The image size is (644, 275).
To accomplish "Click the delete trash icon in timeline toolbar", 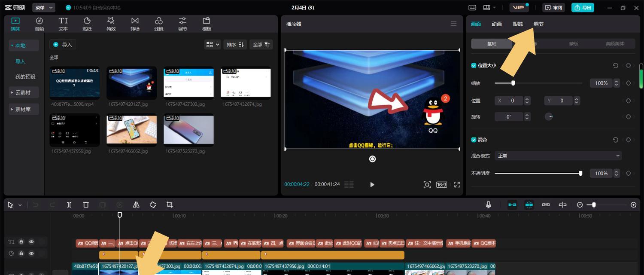I will pos(86,205).
